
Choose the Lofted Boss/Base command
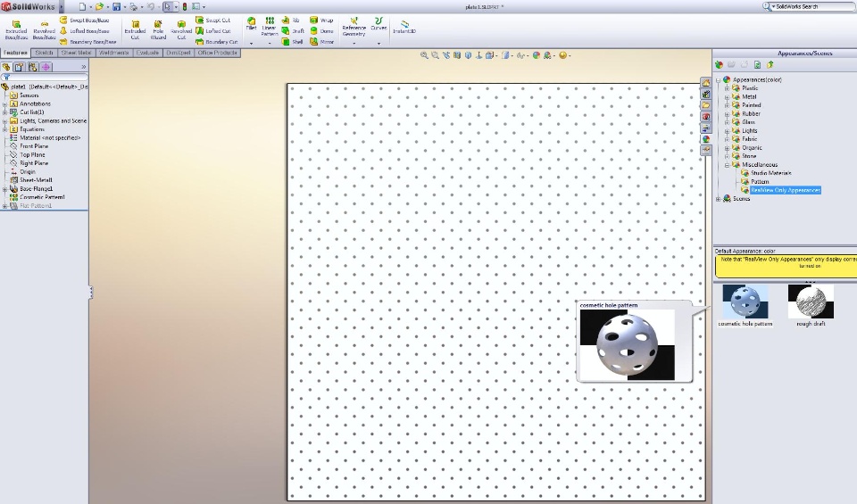click(85, 31)
